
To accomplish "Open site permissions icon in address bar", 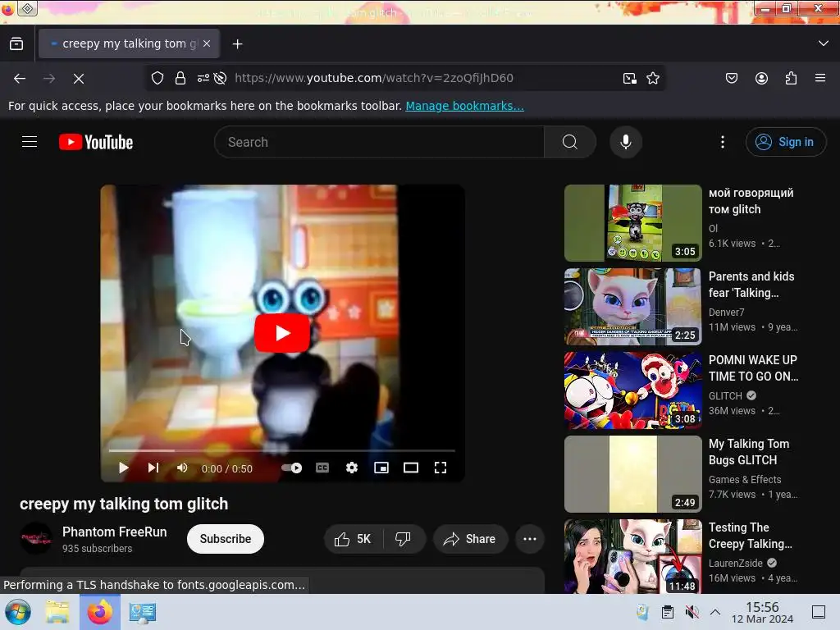I will point(203,78).
